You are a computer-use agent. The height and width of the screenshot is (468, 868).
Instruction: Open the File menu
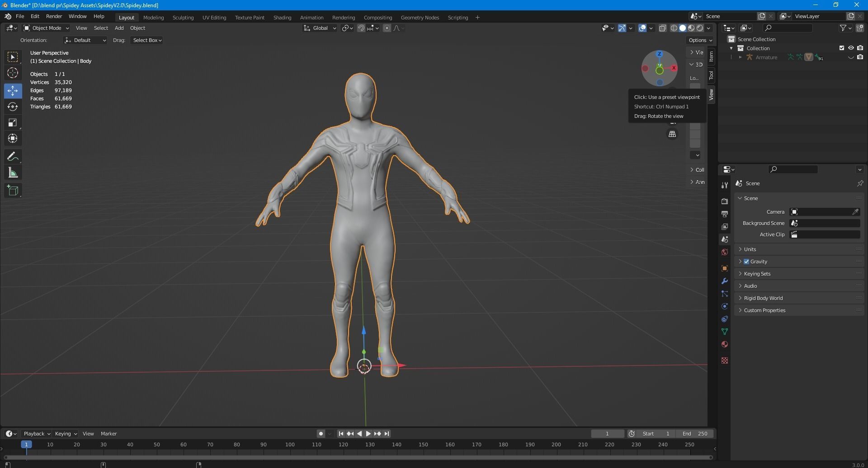tap(20, 16)
